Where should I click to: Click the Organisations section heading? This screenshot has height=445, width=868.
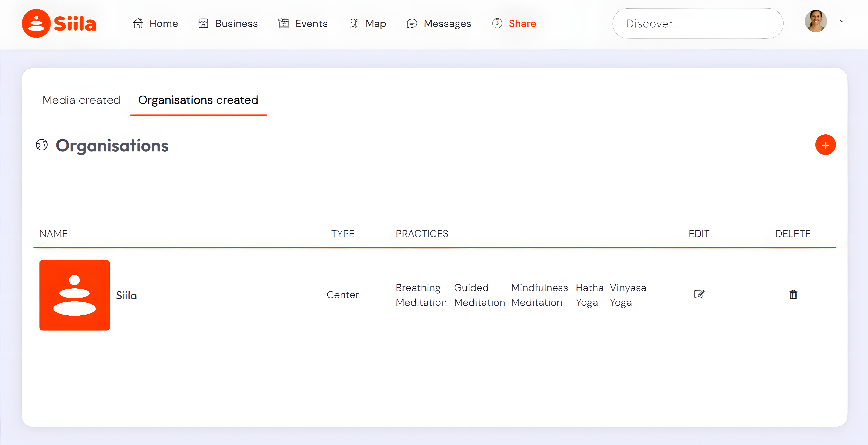tap(112, 146)
